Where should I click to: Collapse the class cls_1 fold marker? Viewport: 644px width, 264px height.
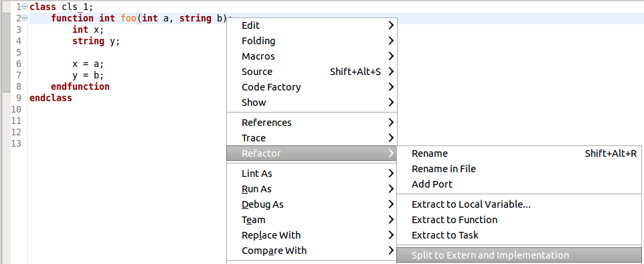(24, 7)
